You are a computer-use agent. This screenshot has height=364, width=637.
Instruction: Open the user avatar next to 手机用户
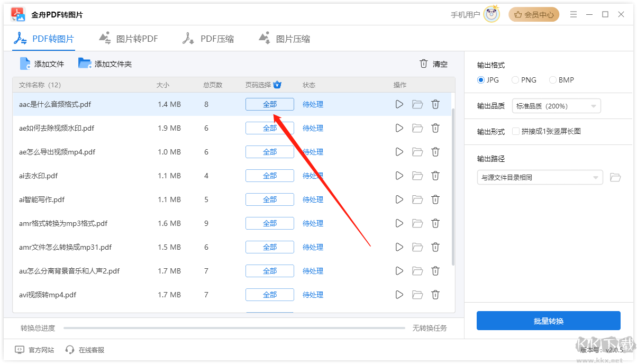491,14
